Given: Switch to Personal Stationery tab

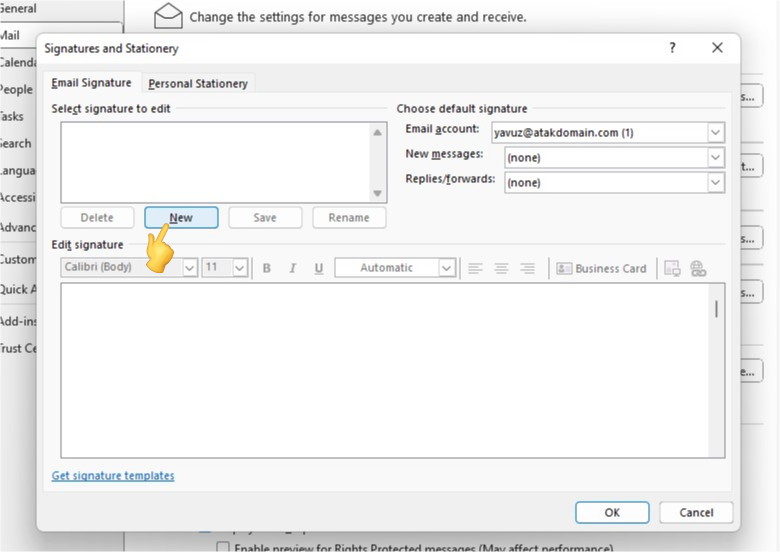Looking at the screenshot, I should click(198, 84).
